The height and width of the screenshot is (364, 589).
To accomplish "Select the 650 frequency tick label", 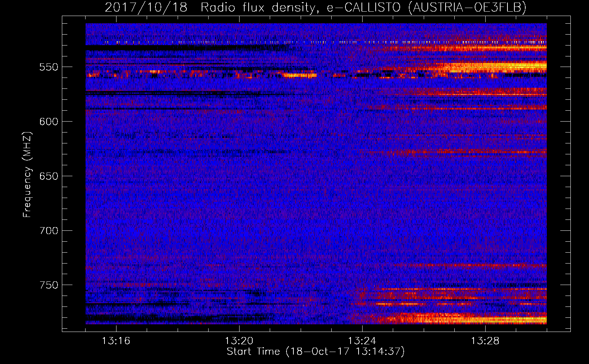I will (49, 177).
